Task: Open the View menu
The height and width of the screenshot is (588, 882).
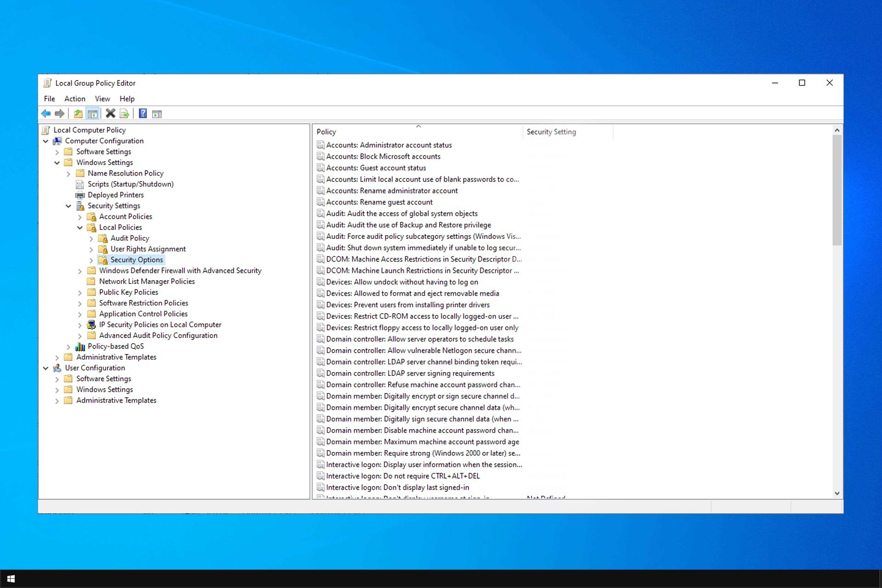Action: [102, 99]
